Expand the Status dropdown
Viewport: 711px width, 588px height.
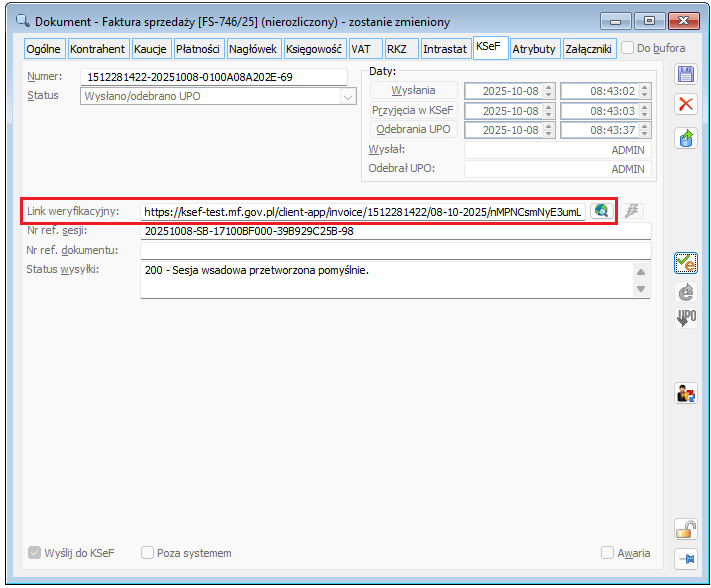[348, 97]
